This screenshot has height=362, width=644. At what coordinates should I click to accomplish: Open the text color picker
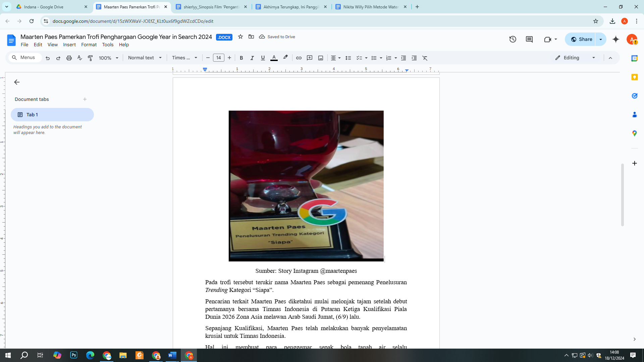pos(274,58)
